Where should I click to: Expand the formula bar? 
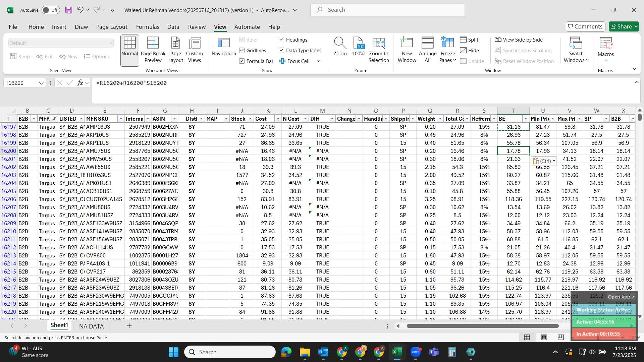pos(636,82)
